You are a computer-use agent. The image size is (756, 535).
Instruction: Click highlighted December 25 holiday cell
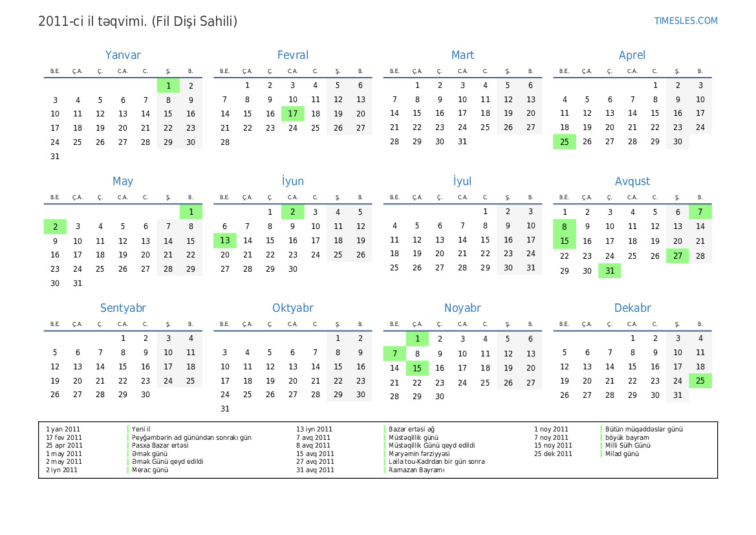tap(700, 380)
